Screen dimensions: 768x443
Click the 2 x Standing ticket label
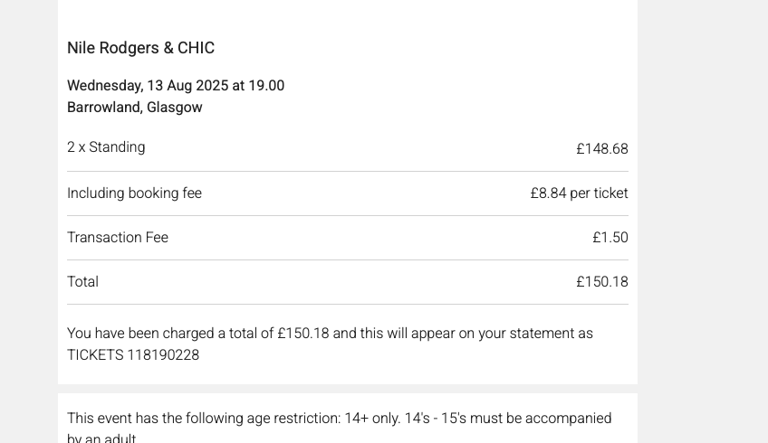(106, 147)
